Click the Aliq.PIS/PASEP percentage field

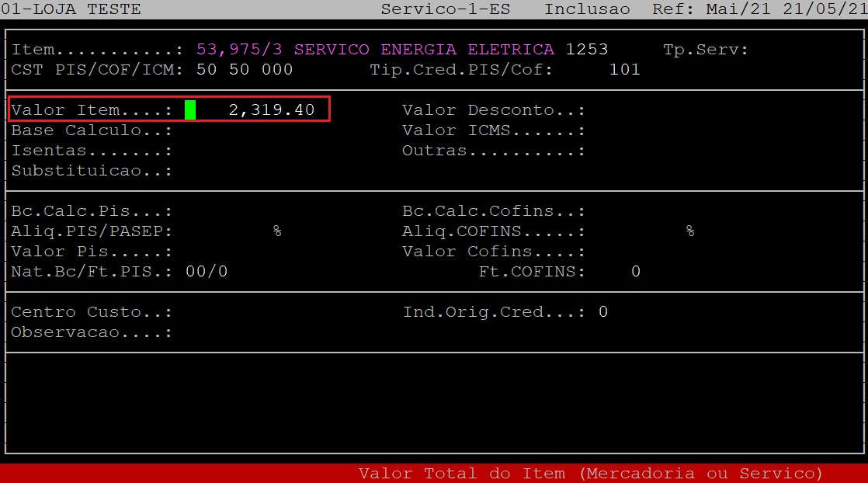(x=233, y=231)
